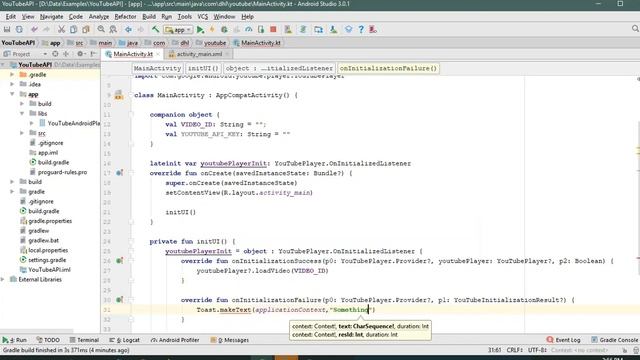Click Apply Changes lightning icon
The width and height of the screenshot is (640, 360).
click(212, 29)
